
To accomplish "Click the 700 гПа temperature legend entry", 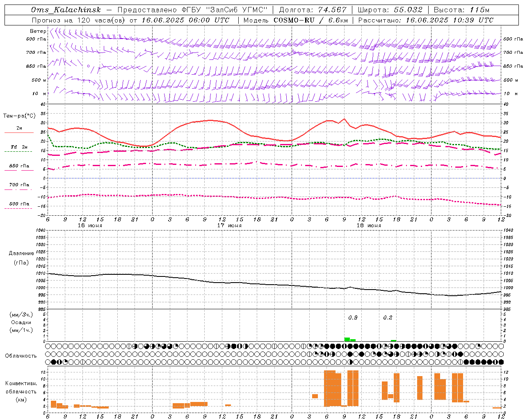I will 19,185.
